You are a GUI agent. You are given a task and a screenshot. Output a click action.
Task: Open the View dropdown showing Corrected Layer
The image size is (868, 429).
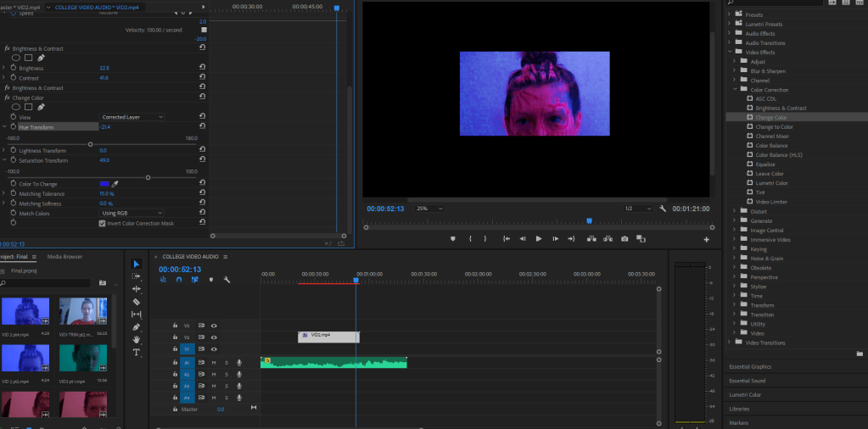[x=132, y=117]
